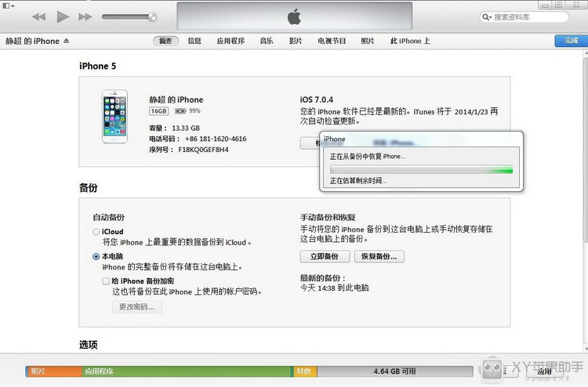Click the orange 照片 storage segment

54,371
